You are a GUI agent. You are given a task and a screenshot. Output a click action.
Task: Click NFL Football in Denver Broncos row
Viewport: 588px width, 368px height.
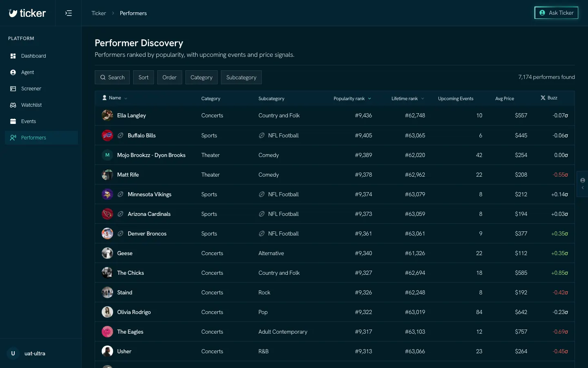(283, 233)
